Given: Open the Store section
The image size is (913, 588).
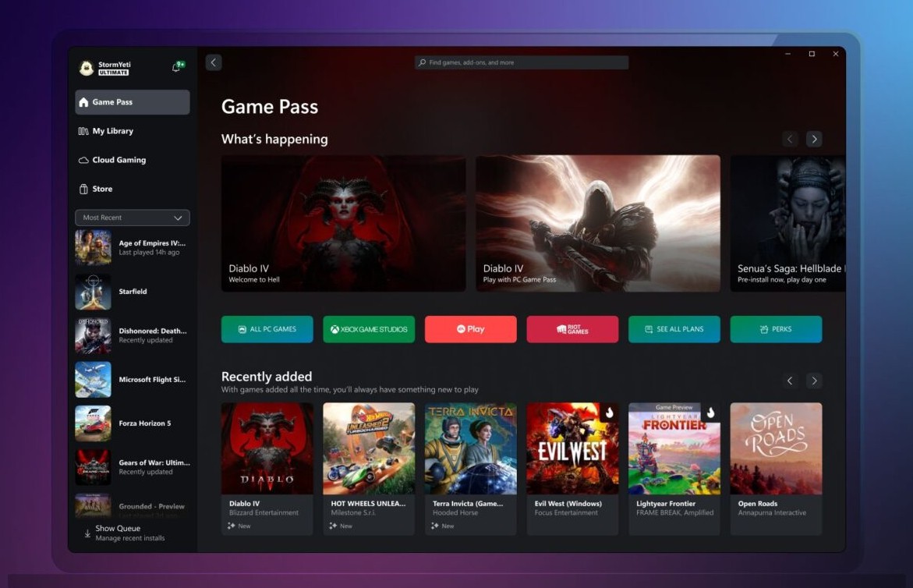Looking at the screenshot, I should (x=133, y=189).
